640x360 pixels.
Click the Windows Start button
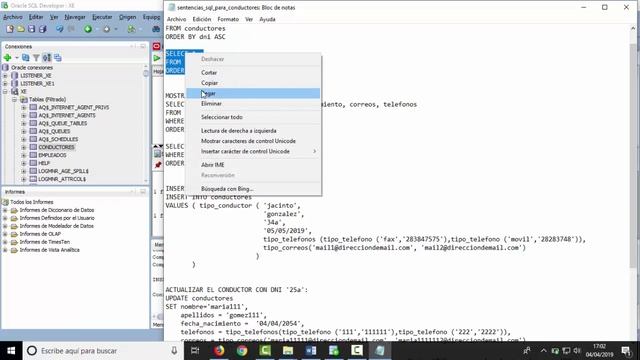tap(11, 351)
